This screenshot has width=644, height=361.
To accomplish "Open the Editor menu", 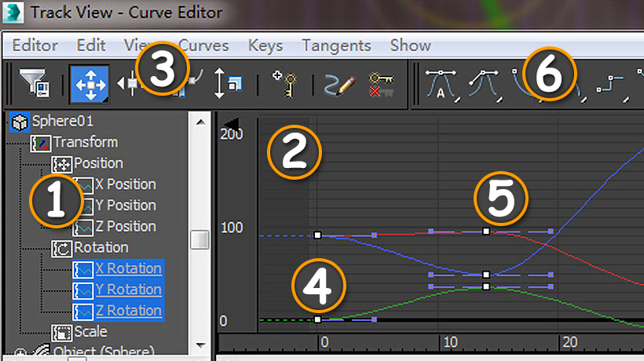I will click(35, 46).
